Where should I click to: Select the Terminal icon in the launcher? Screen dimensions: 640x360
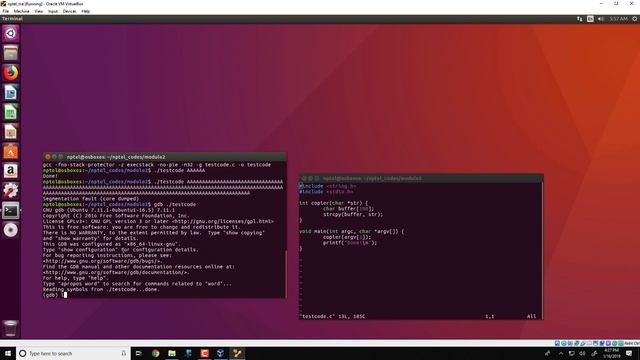pyautogui.click(x=11, y=211)
